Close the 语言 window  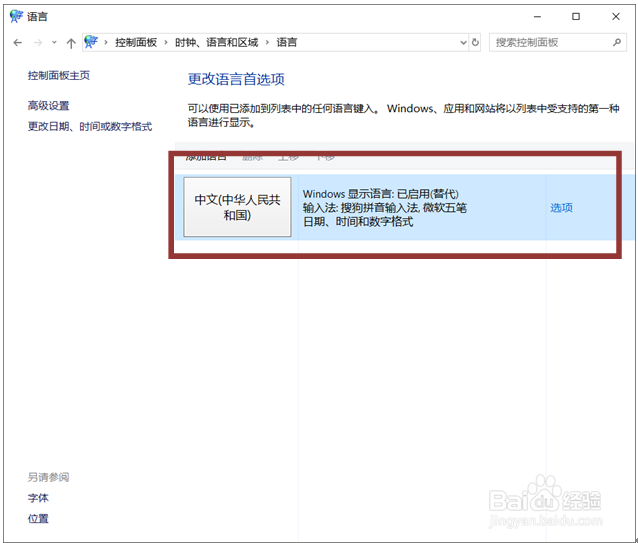(x=616, y=17)
